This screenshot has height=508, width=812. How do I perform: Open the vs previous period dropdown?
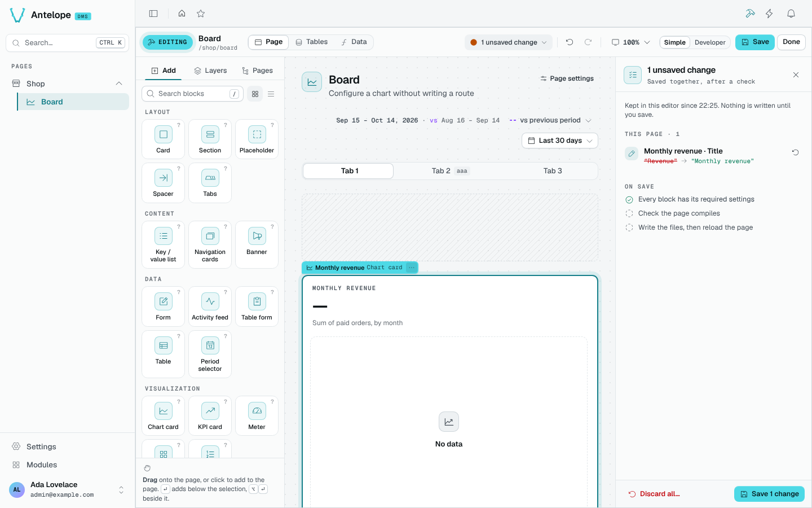click(x=550, y=120)
